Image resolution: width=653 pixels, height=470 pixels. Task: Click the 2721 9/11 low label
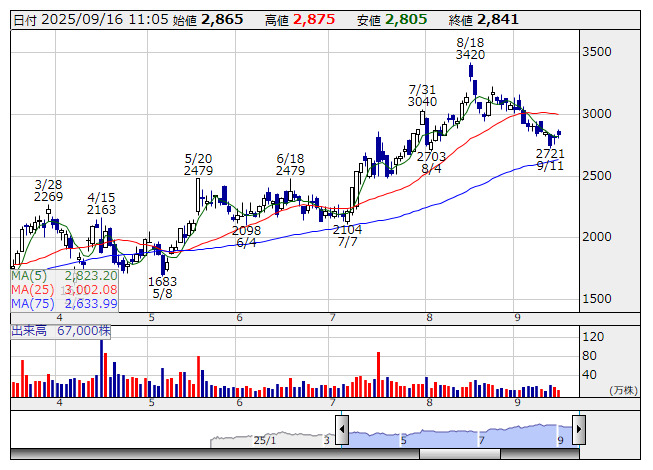tap(550, 160)
